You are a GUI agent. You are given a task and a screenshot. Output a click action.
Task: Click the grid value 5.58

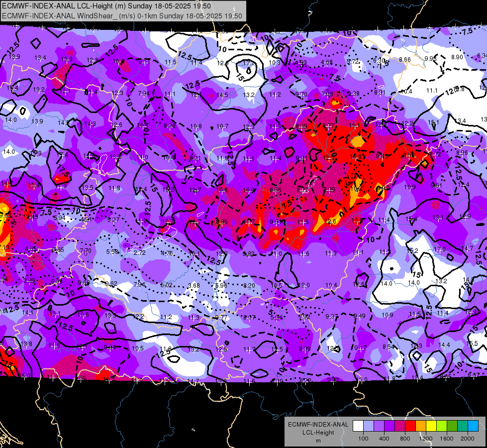click(x=112, y=252)
